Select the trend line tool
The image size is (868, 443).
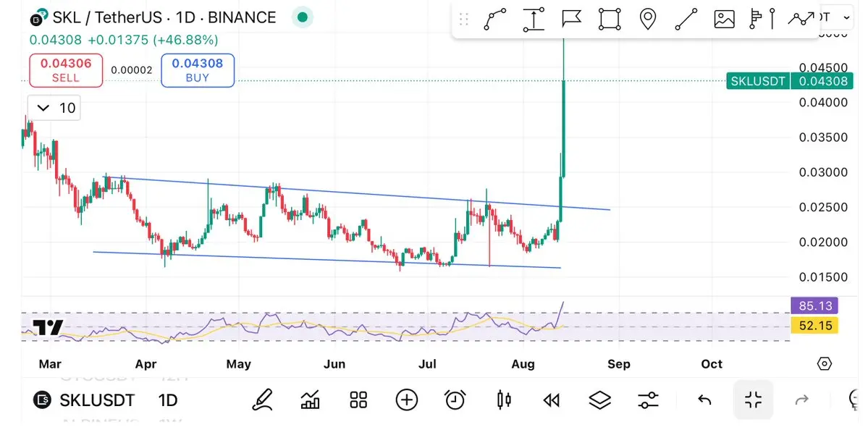tap(686, 20)
